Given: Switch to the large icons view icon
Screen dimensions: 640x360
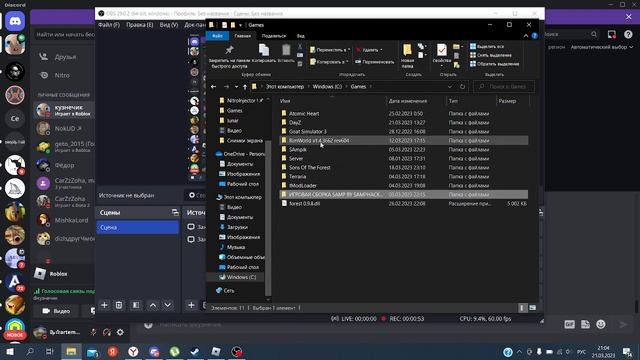Looking at the screenshot, I should point(533,308).
